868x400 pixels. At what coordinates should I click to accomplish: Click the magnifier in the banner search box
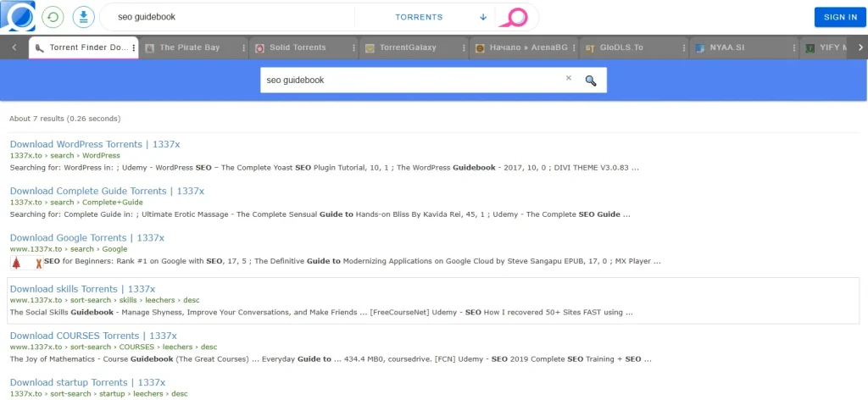click(x=591, y=81)
